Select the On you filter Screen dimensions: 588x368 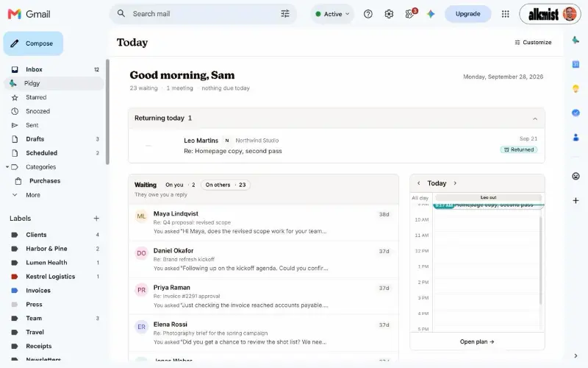click(180, 185)
